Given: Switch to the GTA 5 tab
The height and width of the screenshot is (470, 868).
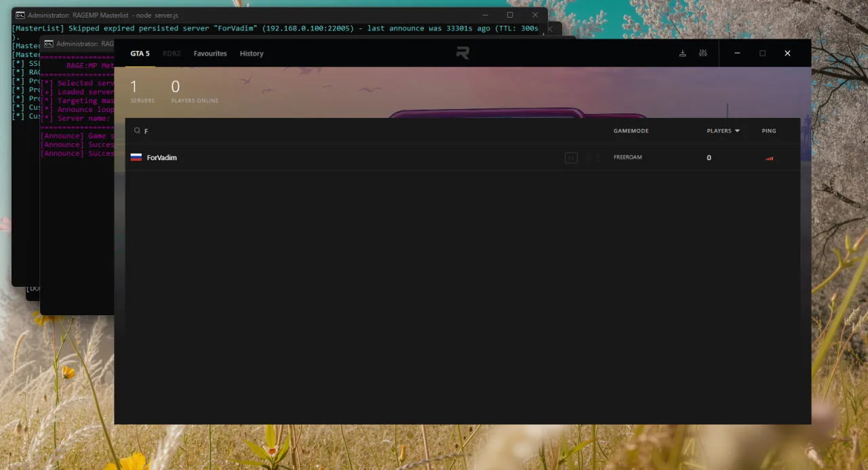Looking at the screenshot, I should 140,54.
